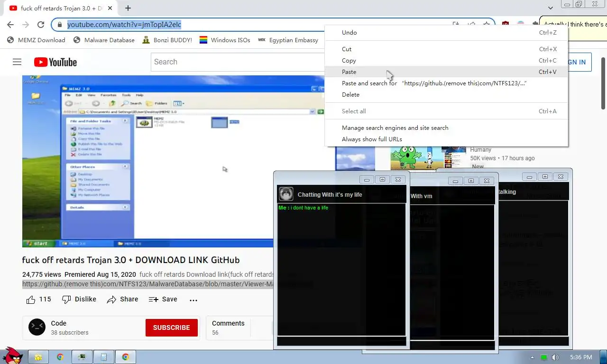Reload the page with the refresh icon
Screen dimensions: 607x364
point(41,25)
